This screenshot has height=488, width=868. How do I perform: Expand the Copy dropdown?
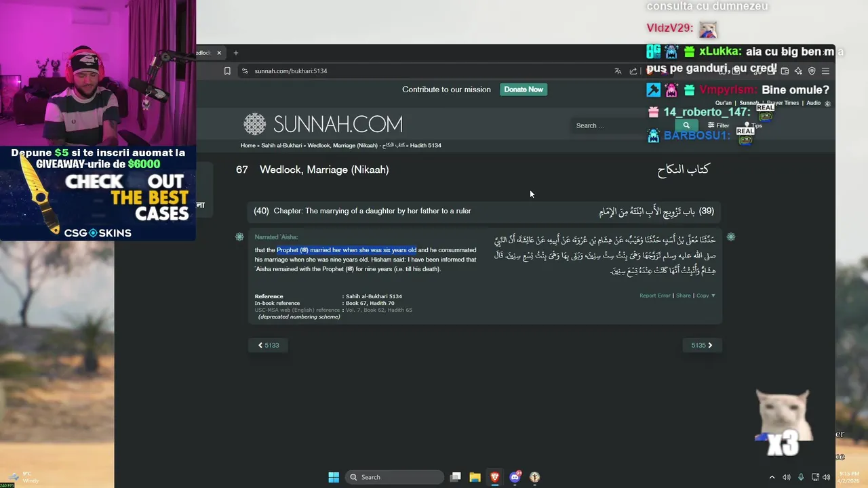point(706,296)
